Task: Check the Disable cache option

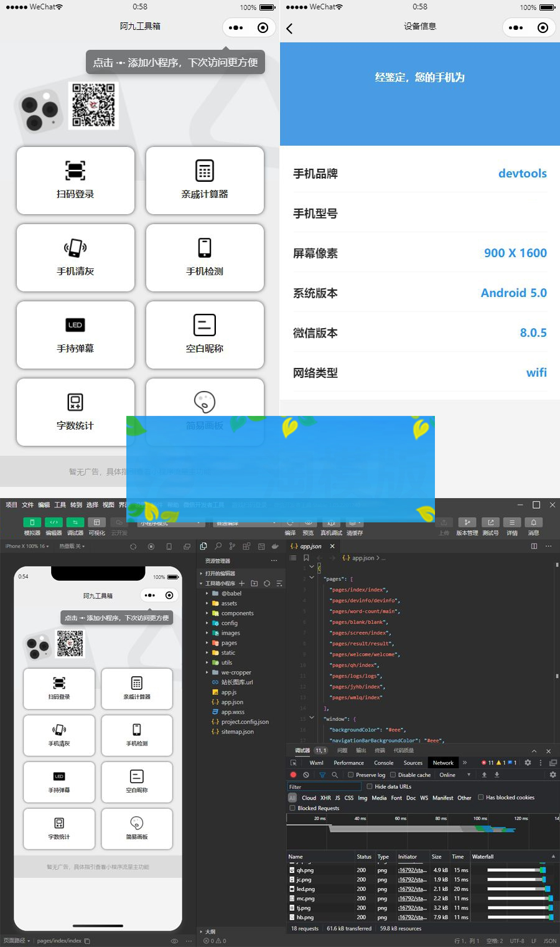Action: [x=393, y=775]
